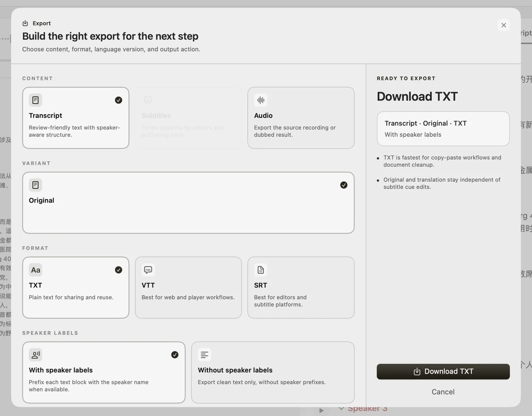Click the TXT "Aa" format icon
Image resolution: width=532 pixels, height=416 pixels.
click(x=35, y=270)
